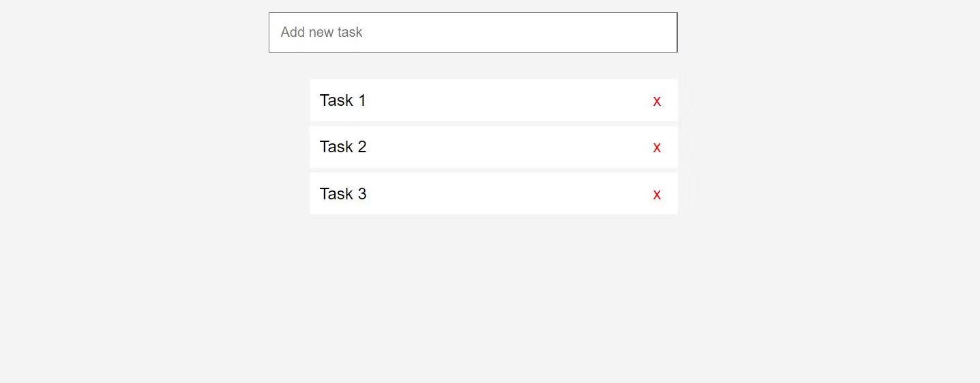Remove Task 2 using the red x

(x=657, y=147)
